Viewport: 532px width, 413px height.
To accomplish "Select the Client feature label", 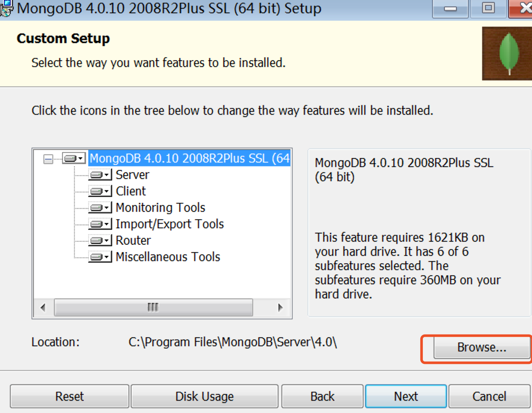I will coord(131,191).
